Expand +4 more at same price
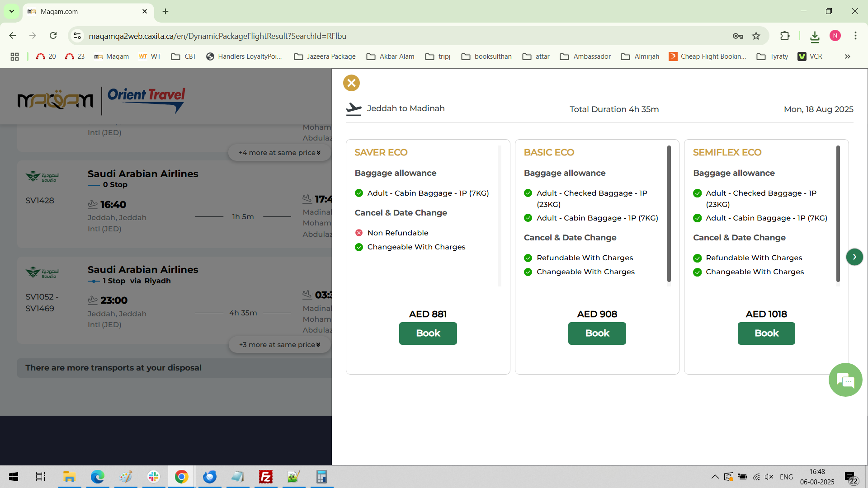The image size is (868, 488). (x=279, y=153)
